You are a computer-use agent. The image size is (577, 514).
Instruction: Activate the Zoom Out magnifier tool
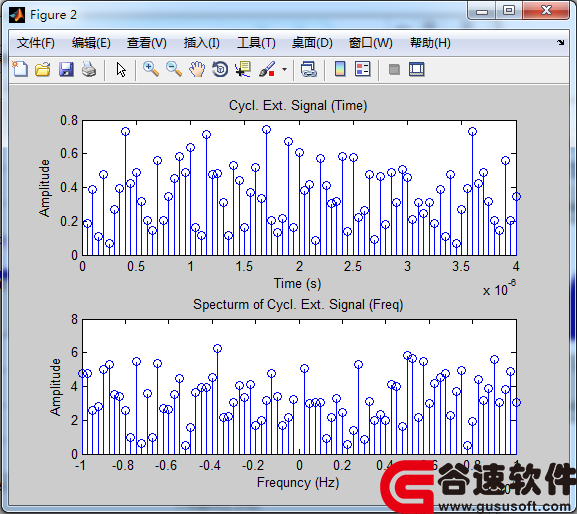[x=174, y=69]
